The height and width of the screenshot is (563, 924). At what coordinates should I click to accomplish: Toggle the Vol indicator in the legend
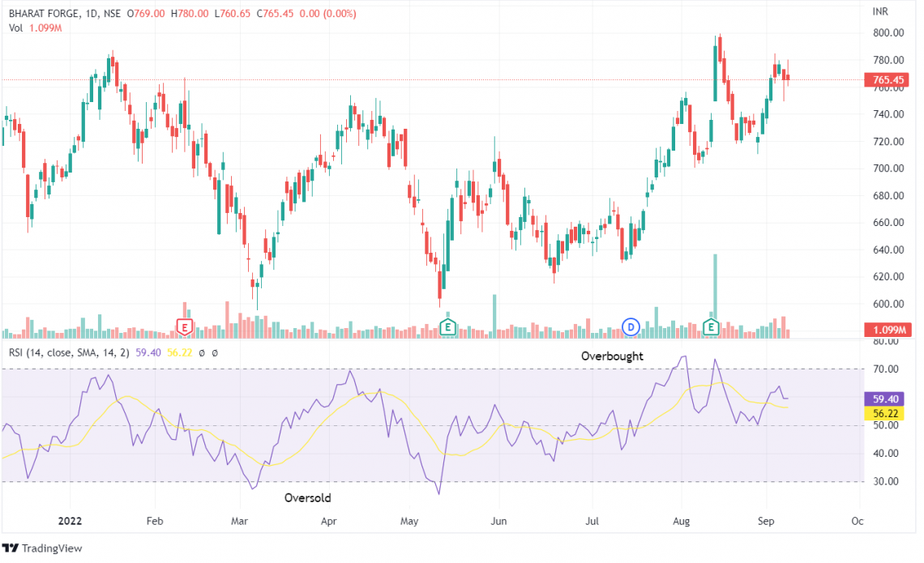coord(15,26)
